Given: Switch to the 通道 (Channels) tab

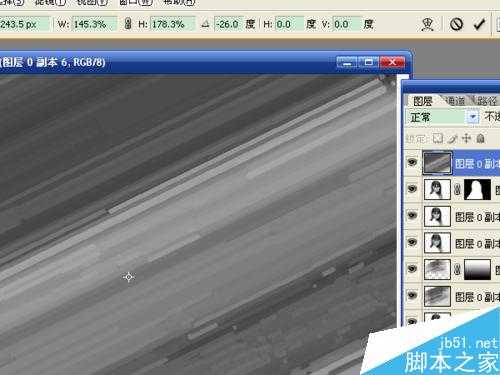Looking at the screenshot, I should pyautogui.click(x=455, y=101).
